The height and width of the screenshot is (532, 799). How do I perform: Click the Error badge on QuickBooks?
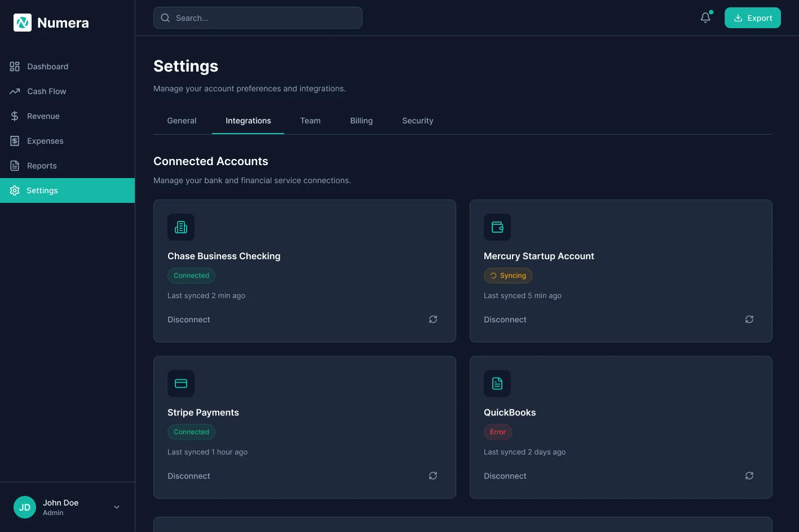click(498, 432)
